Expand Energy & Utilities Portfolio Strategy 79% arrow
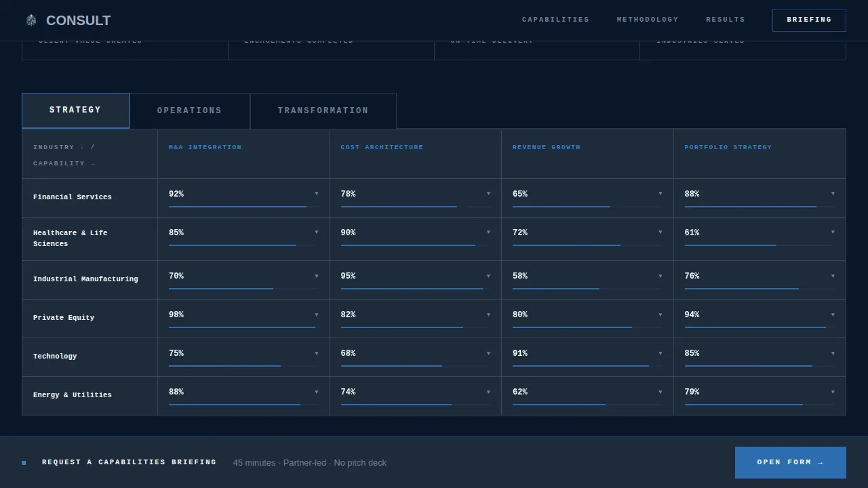 pos(833,392)
